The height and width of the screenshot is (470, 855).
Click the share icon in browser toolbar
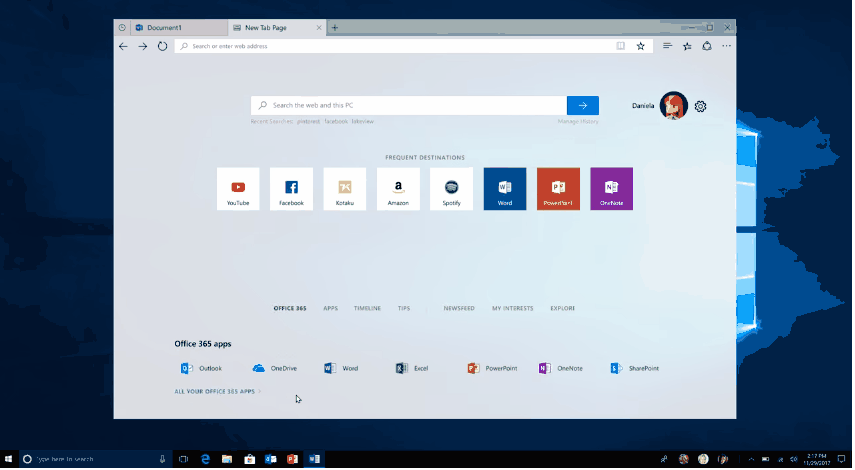click(707, 46)
